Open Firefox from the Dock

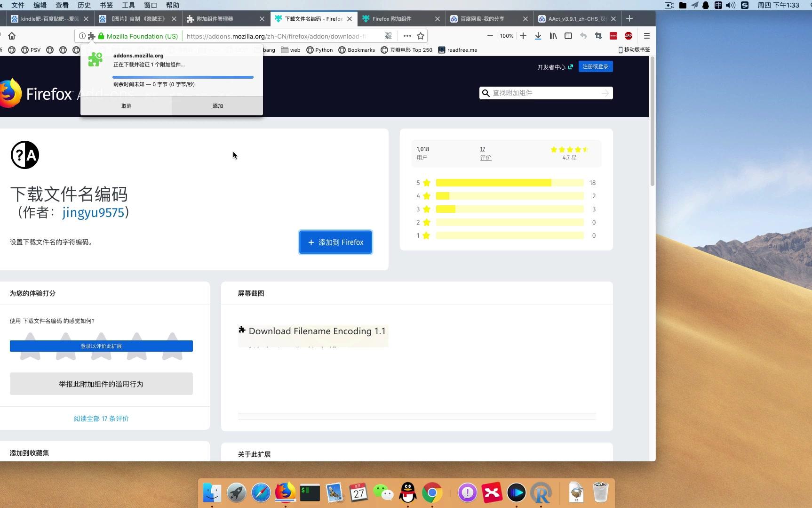click(x=285, y=492)
